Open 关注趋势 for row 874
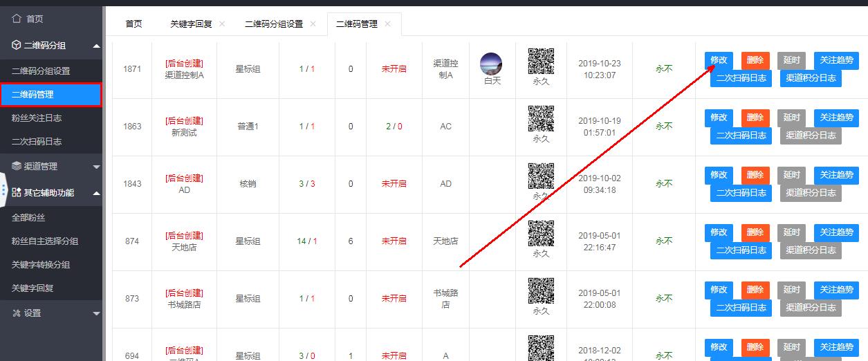 837,232
